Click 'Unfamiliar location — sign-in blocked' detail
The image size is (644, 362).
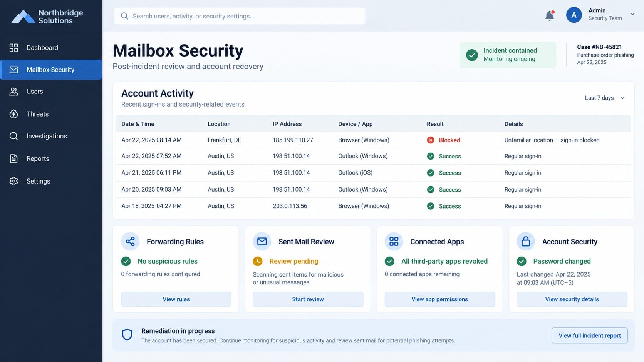coord(552,140)
